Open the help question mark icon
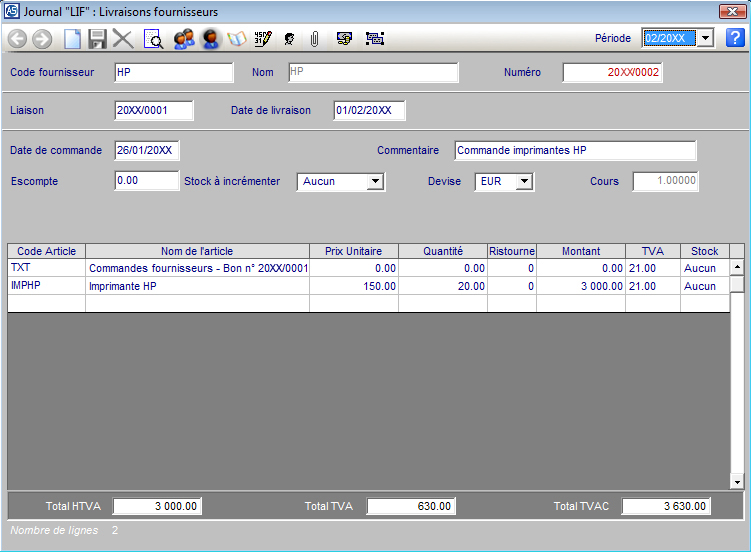This screenshot has height=552, width=751. 735,38
